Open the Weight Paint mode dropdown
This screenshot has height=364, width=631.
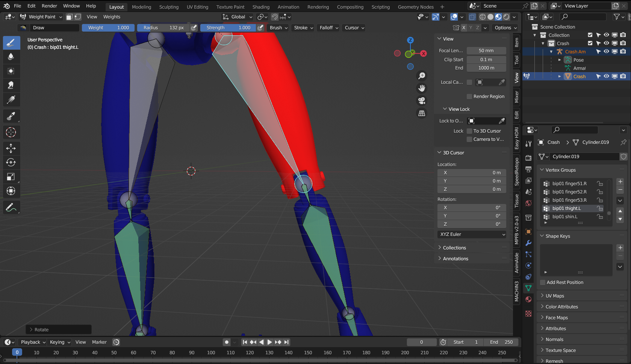point(41,17)
